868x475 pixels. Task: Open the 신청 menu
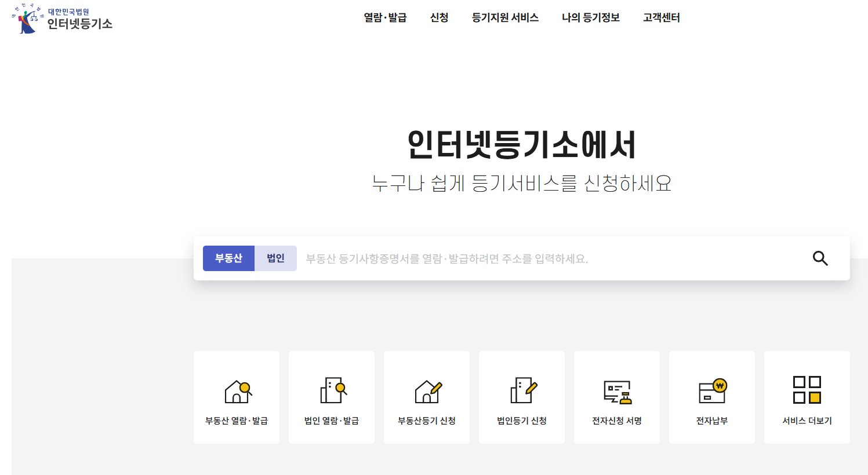coord(439,18)
